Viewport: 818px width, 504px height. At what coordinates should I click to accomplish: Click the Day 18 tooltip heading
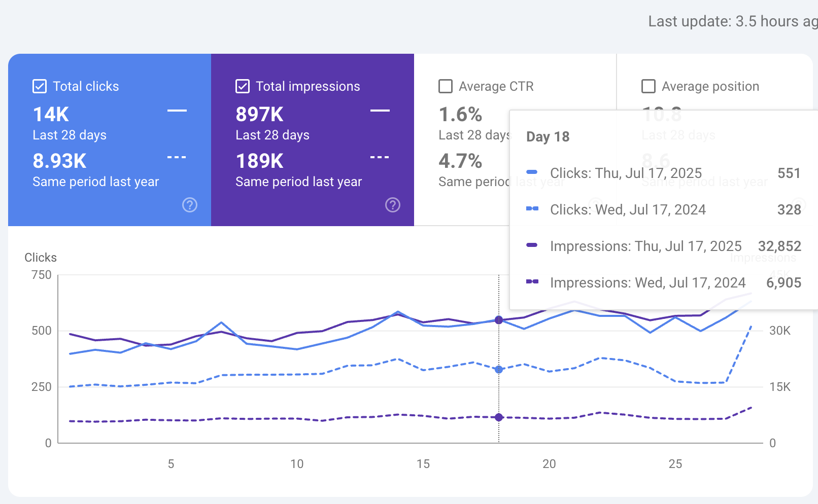[x=548, y=137]
